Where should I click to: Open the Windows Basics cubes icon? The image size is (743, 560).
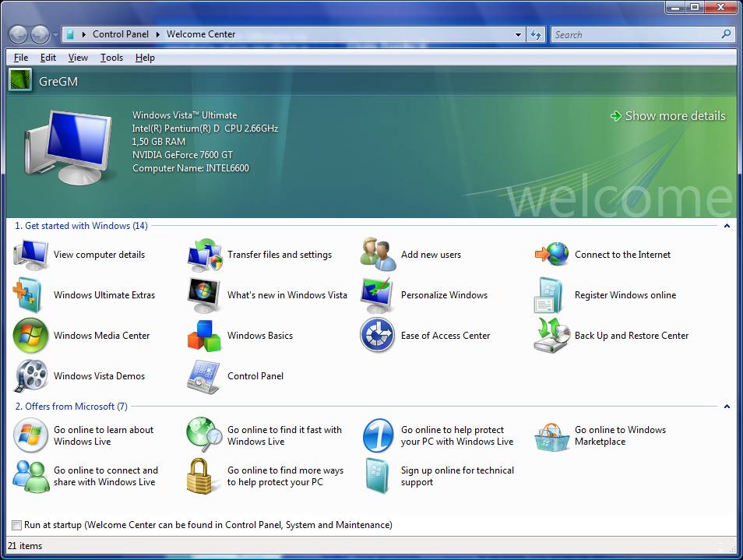click(204, 336)
